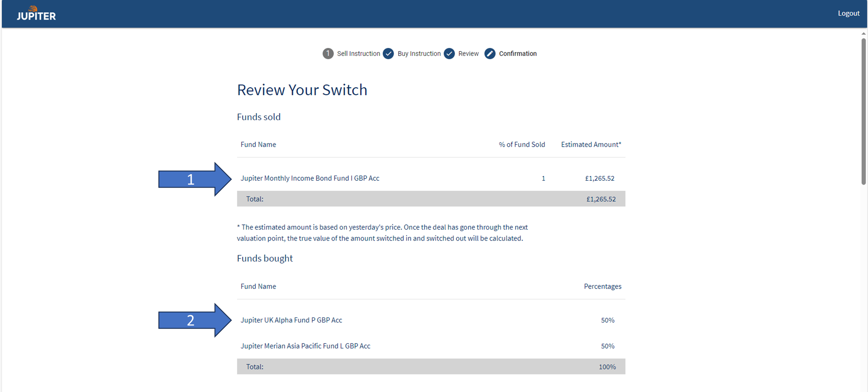Click the 100% total under Funds bought

coord(607,367)
